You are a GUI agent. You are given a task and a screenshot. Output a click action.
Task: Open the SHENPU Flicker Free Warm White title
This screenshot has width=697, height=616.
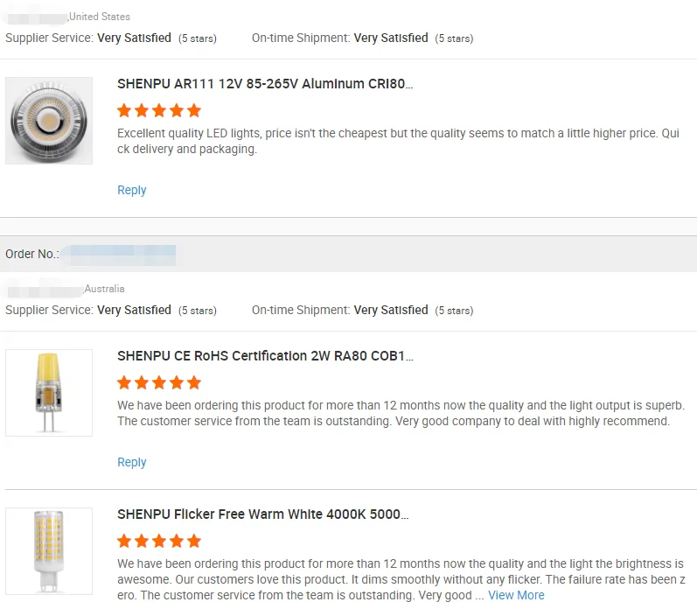263,514
